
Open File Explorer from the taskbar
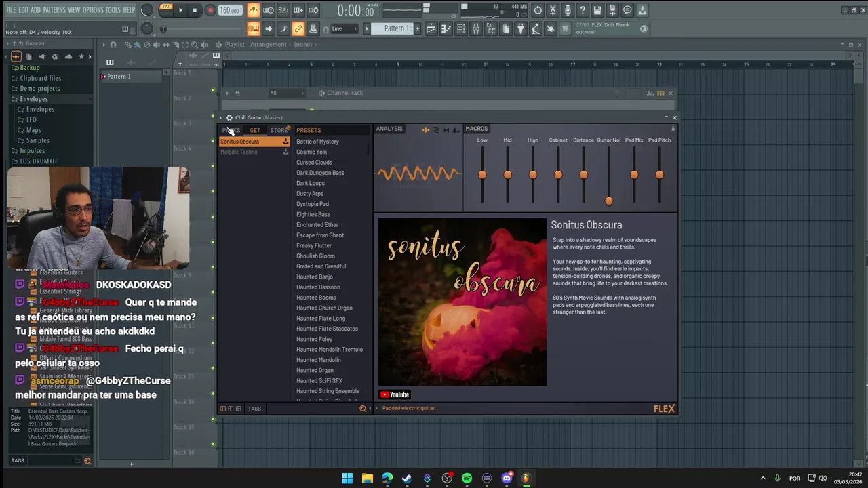coord(367,479)
